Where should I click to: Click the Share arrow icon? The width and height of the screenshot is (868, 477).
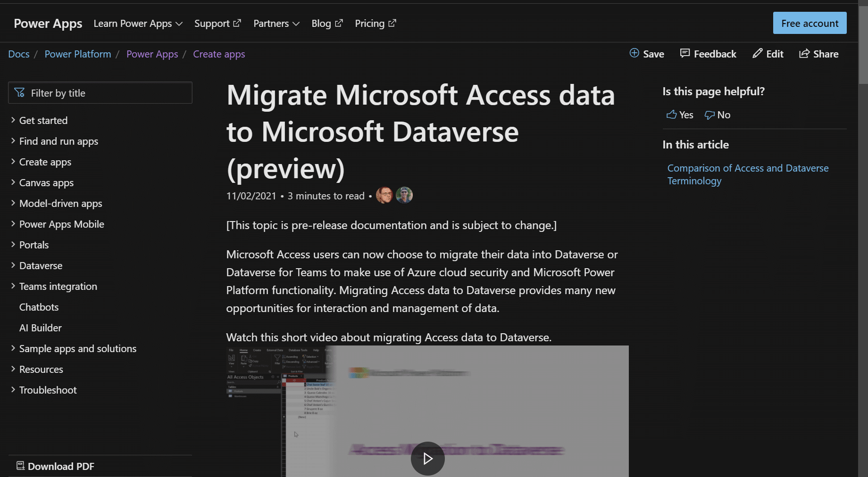coord(804,53)
